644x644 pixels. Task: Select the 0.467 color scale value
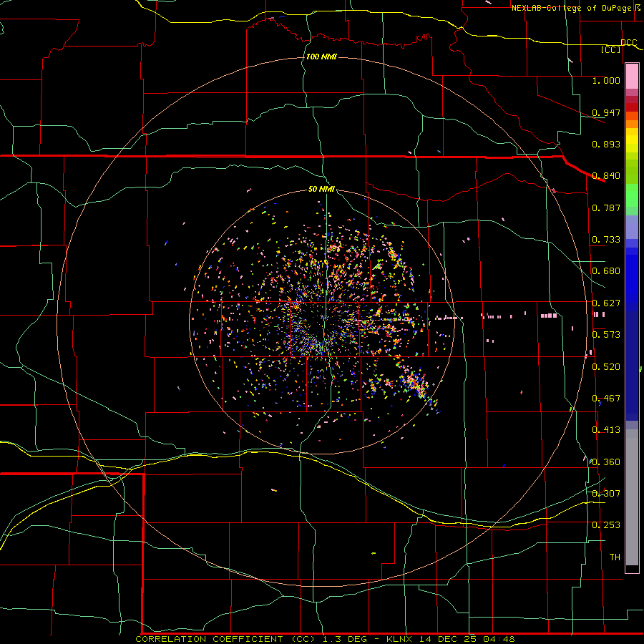(x=606, y=399)
